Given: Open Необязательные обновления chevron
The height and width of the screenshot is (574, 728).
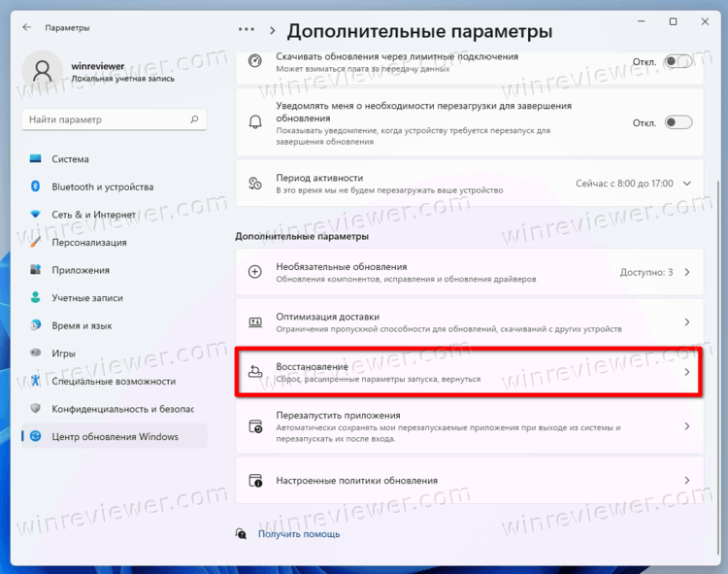Looking at the screenshot, I should 687,272.
